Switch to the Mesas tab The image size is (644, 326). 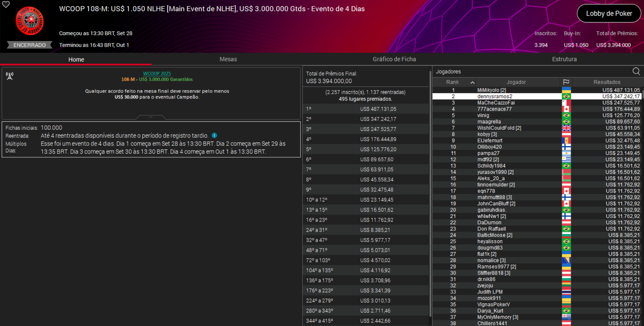coord(228,59)
